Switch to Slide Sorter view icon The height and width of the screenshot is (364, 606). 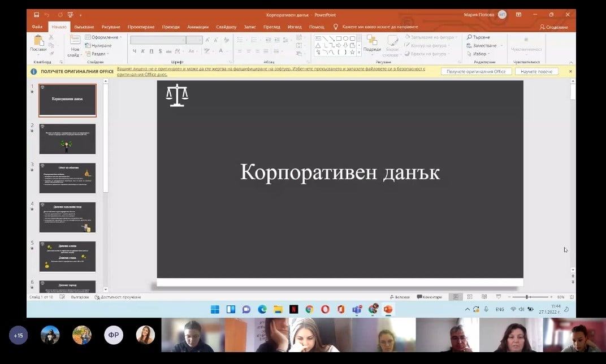pos(470,297)
